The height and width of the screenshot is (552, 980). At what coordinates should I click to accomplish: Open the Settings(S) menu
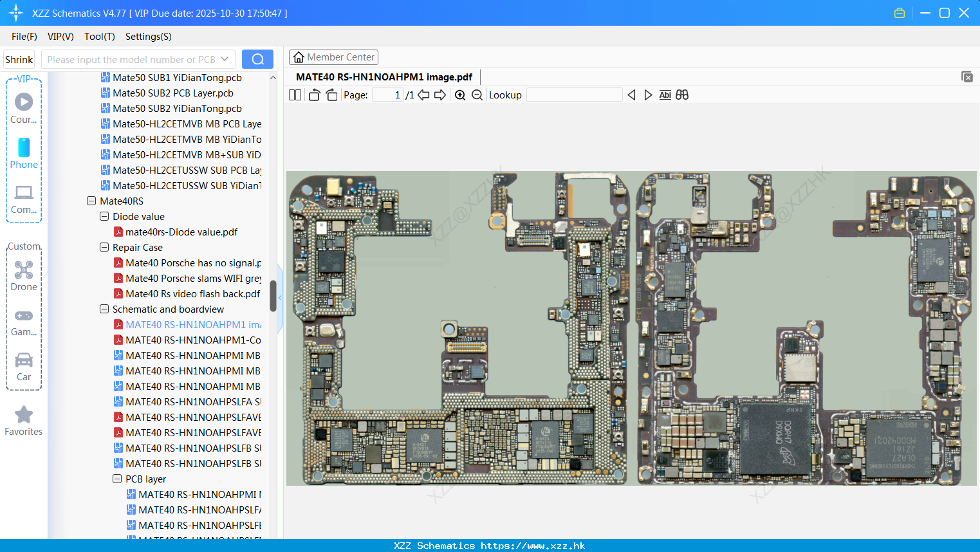[149, 37]
